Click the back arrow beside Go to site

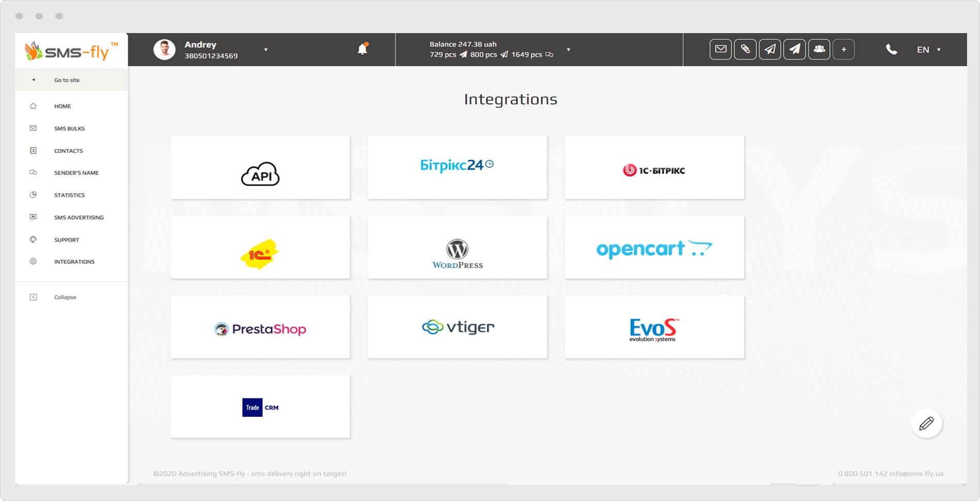point(34,80)
